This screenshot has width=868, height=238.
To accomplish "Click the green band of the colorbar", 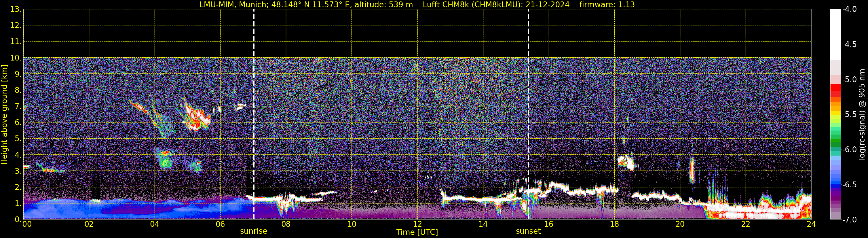I will (x=835, y=137).
